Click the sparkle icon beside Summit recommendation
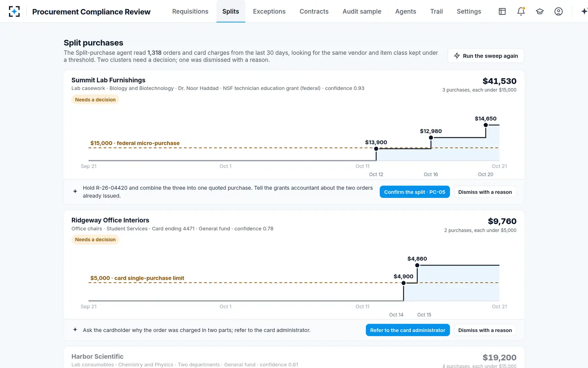 [x=75, y=191]
